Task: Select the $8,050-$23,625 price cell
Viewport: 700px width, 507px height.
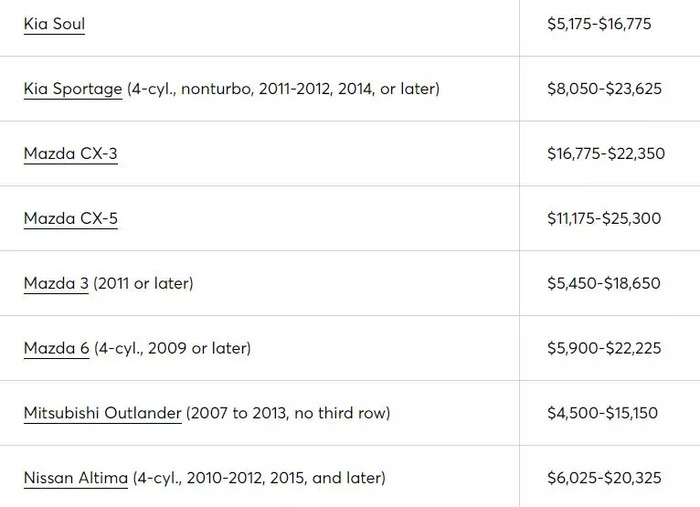Action: click(604, 88)
